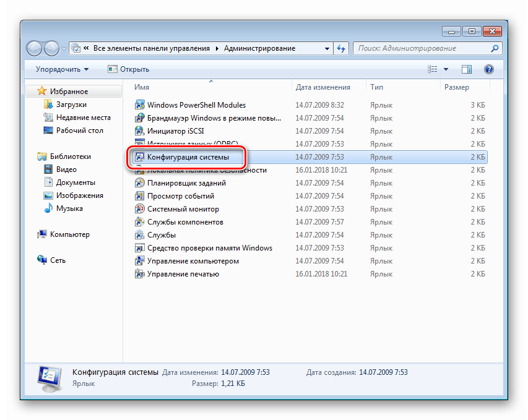528x420 pixels.
Task: Toggle the preview pane button
Action: click(466, 69)
